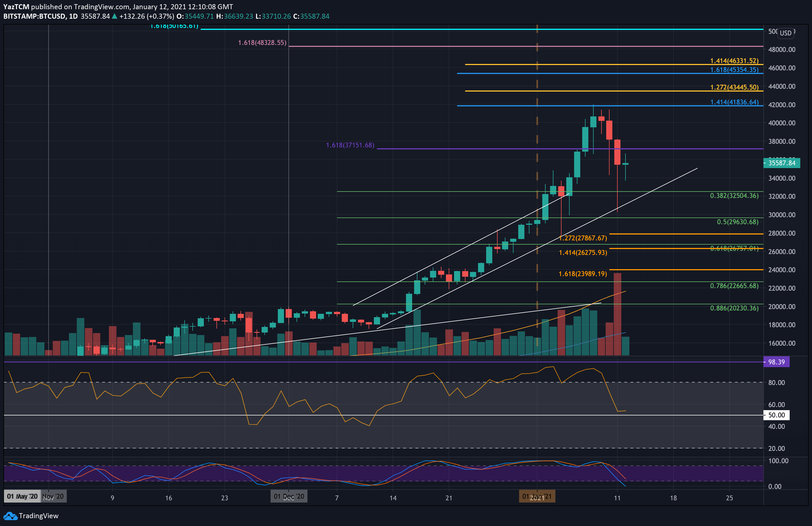Click the 30000.00 price axis label
The height and width of the screenshot is (526, 812).
point(782,215)
